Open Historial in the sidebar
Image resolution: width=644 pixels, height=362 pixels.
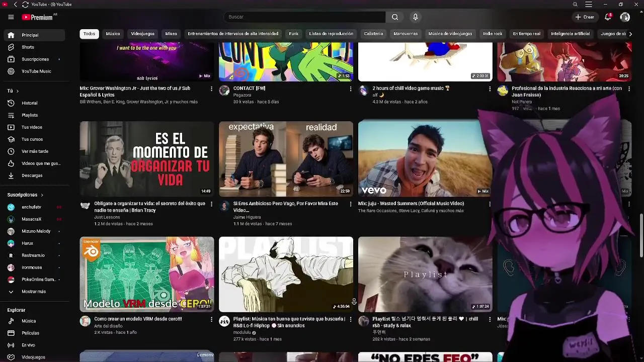coord(35,103)
